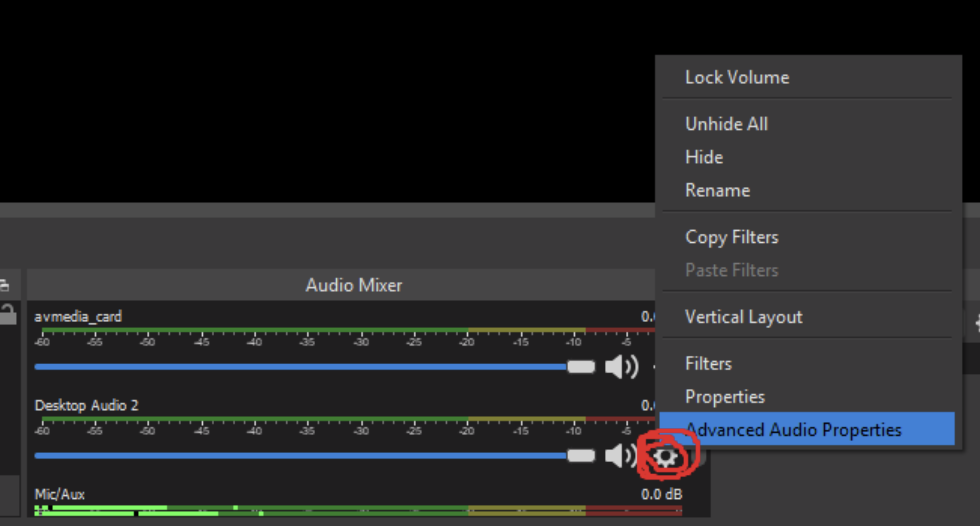The height and width of the screenshot is (526, 980).
Task: Choose Copy Filters from the context menu
Action: [732, 237]
